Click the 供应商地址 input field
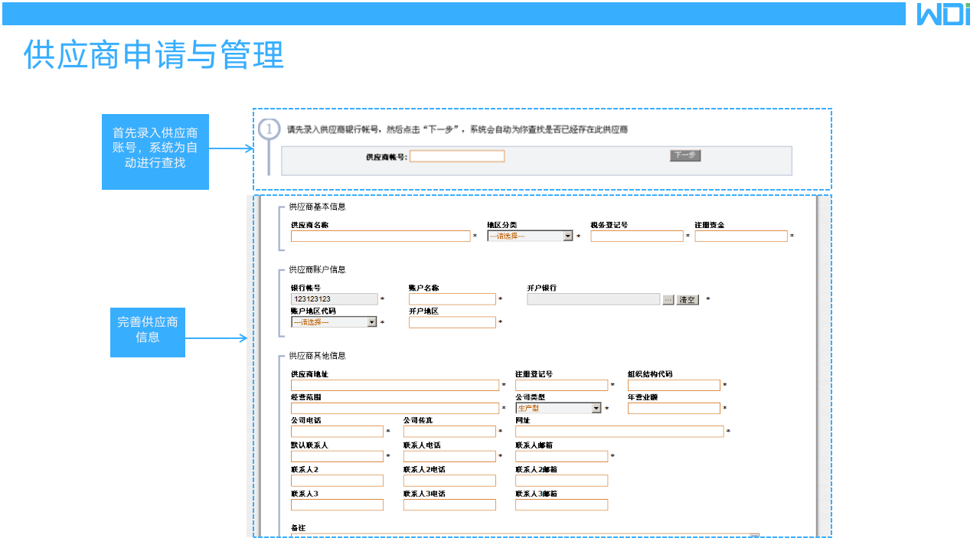 click(x=394, y=385)
